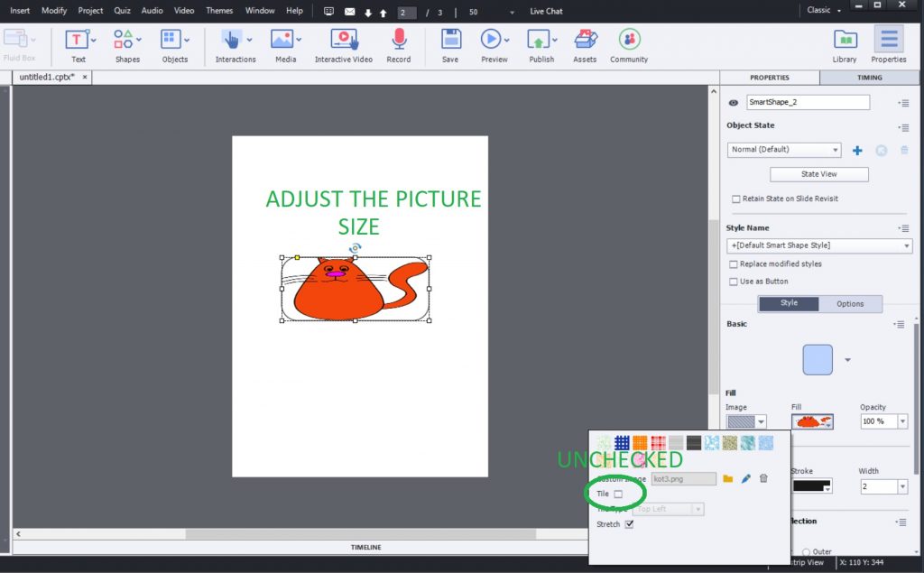Uncheck the Stretch option
This screenshot has height=573, width=924.
point(629,523)
